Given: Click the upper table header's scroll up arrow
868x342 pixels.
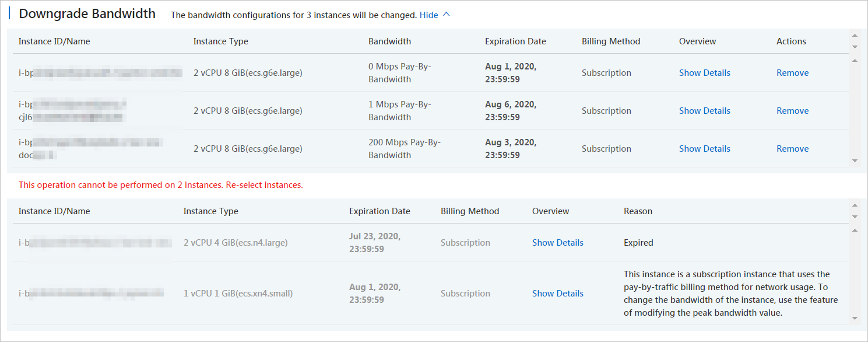Looking at the screenshot, I should [x=855, y=36].
